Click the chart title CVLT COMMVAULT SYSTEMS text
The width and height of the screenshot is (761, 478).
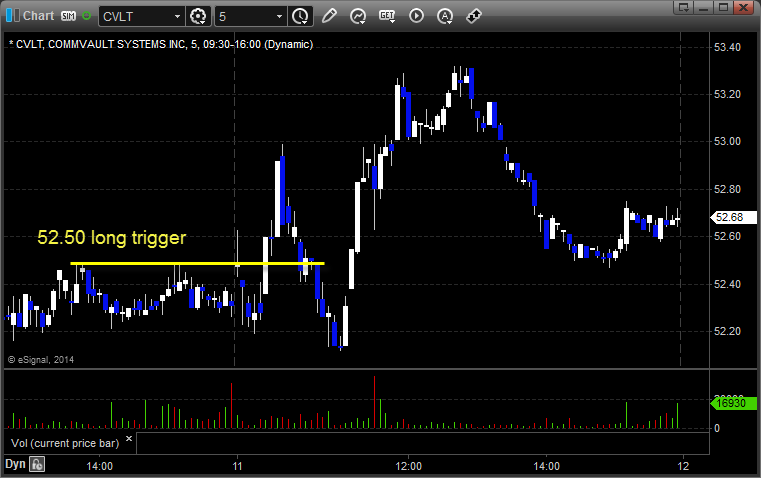pos(161,44)
